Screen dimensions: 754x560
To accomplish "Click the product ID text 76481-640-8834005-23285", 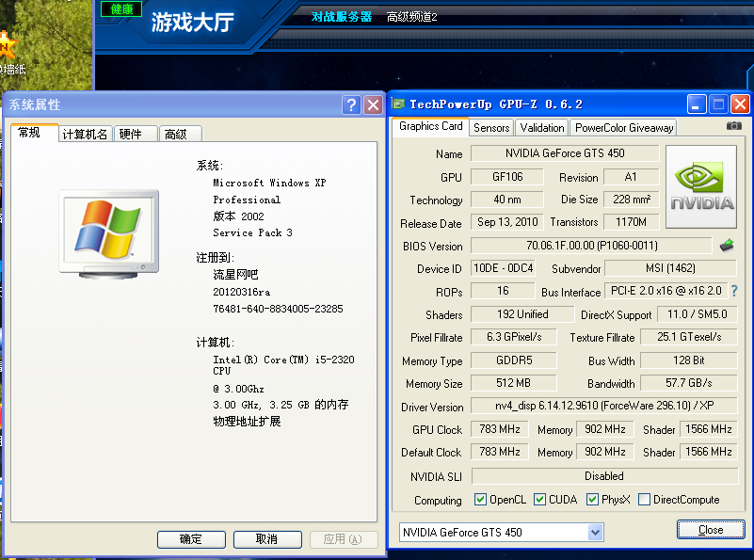I will [x=278, y=309].
